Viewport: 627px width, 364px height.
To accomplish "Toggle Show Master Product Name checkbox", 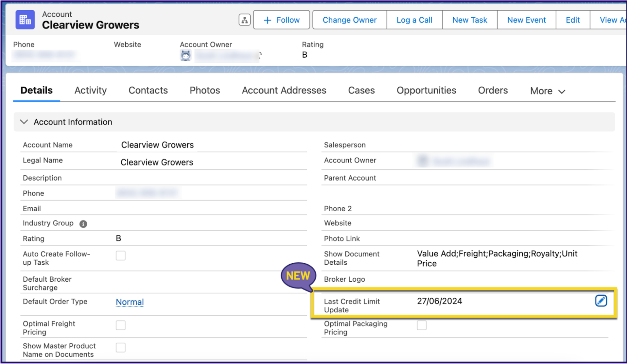I will [x=121, y=348].
